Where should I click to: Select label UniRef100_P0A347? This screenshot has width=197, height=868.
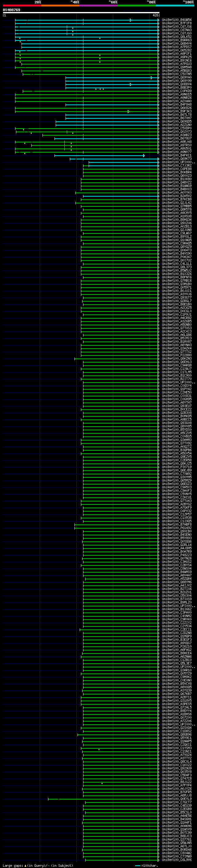click(176, 257)
